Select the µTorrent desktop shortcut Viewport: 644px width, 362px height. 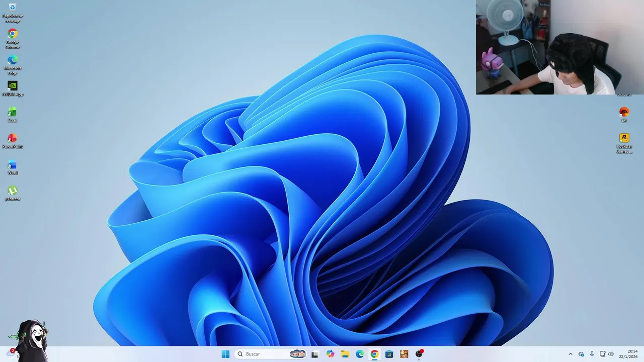(x=13, y=193)
